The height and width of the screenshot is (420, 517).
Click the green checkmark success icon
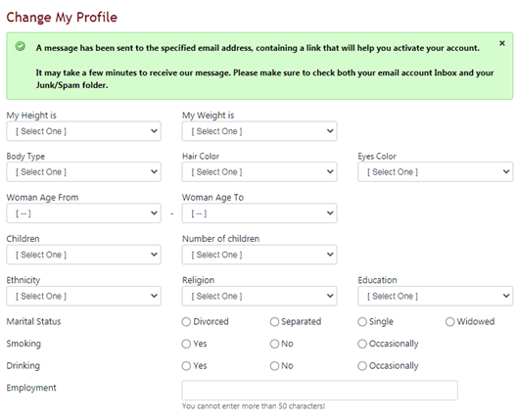click(x=21, y=46)
